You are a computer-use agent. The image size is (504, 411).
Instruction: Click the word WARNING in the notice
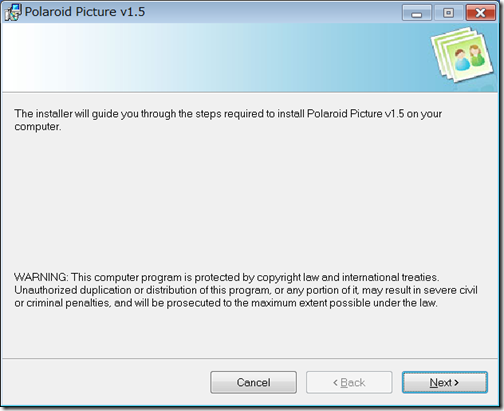(41, 277)
